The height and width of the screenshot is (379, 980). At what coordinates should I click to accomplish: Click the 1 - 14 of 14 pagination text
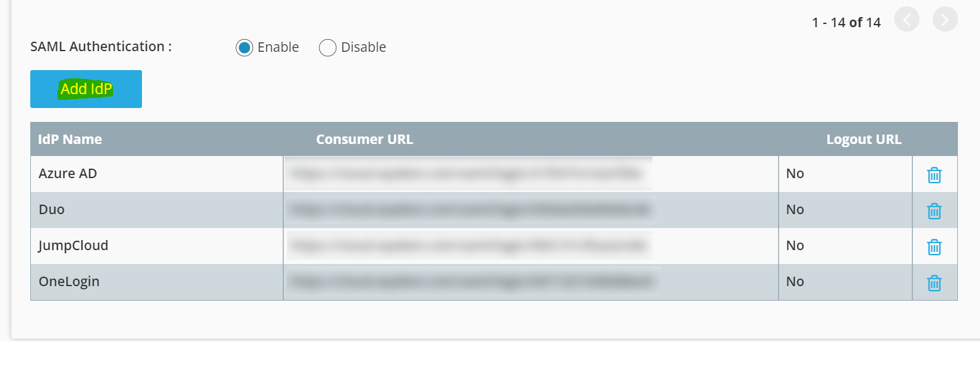coord(846,22)
